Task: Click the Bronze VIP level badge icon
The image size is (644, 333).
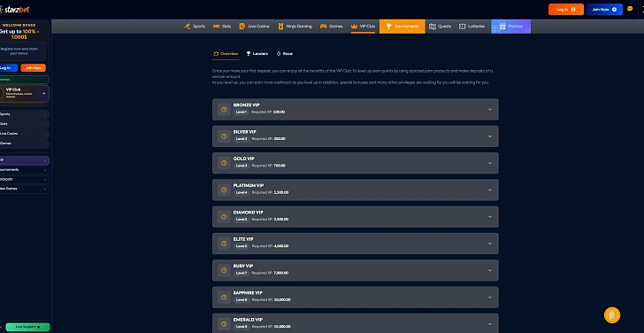Action: coord(224,109)
